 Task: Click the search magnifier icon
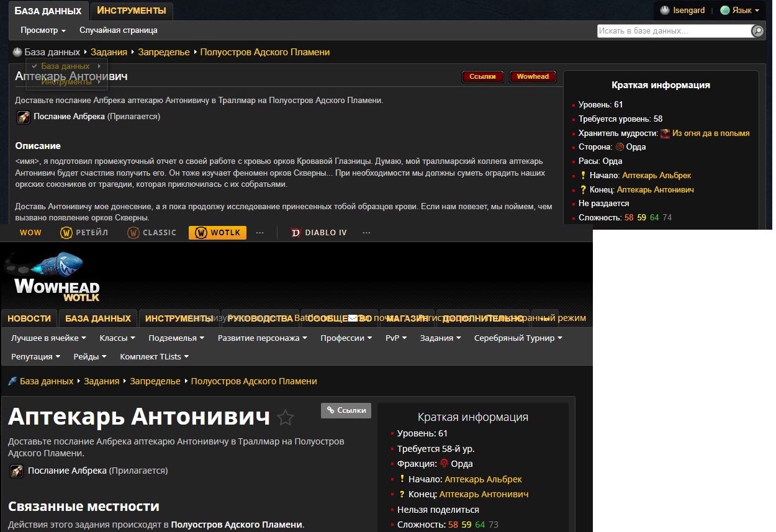[757, 30]
